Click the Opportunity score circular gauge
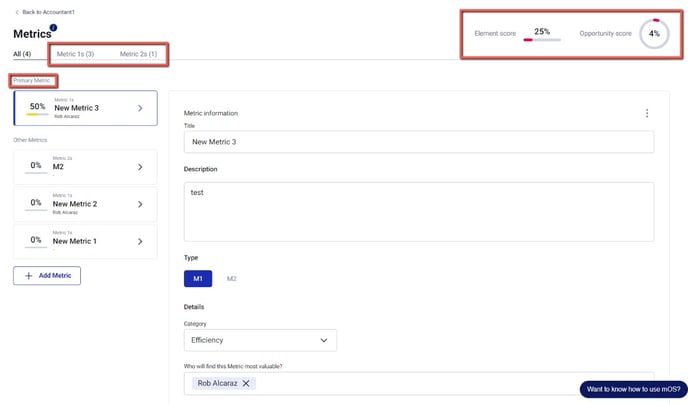The width and height of the screenshot is (688, 404). 654,33
